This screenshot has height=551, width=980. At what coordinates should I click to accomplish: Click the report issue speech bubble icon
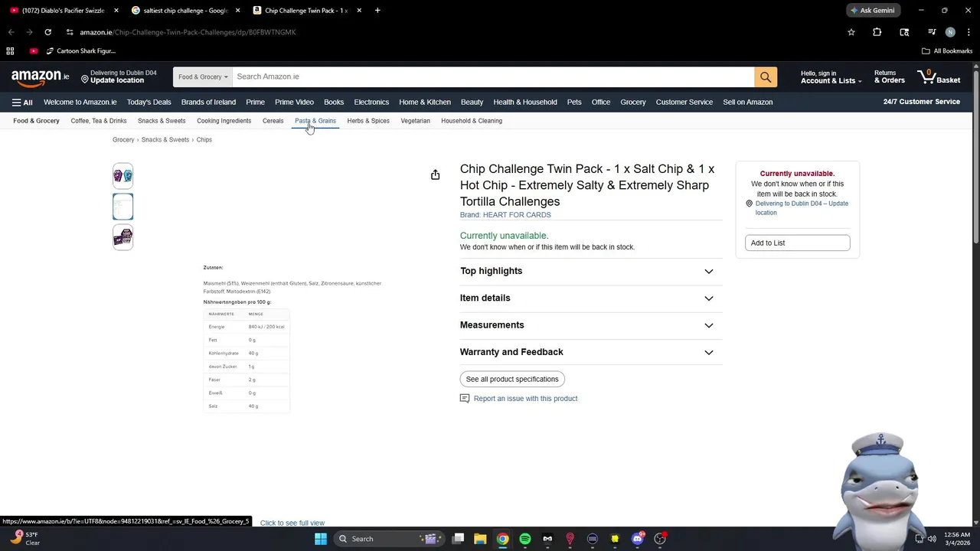click(464, 399)
